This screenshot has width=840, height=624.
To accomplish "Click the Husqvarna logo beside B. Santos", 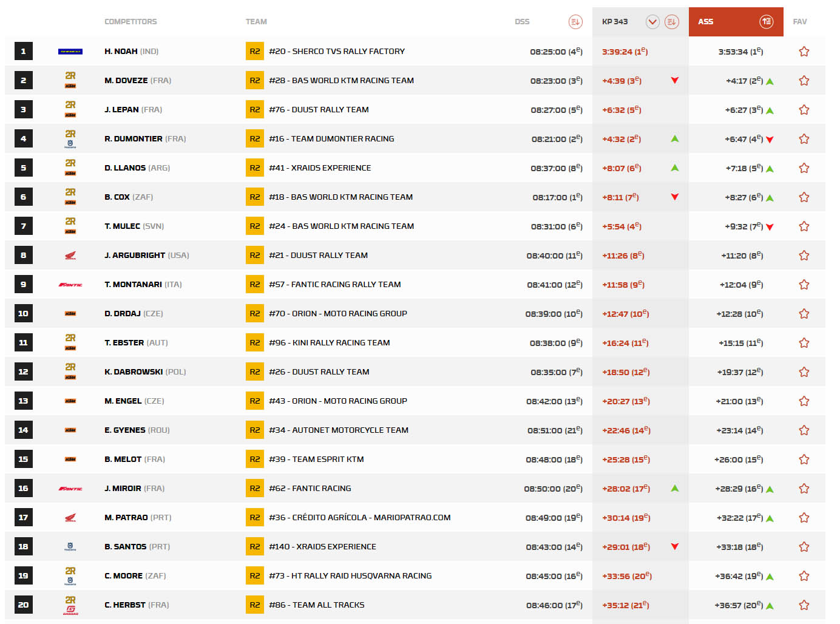I will point(70,547).
